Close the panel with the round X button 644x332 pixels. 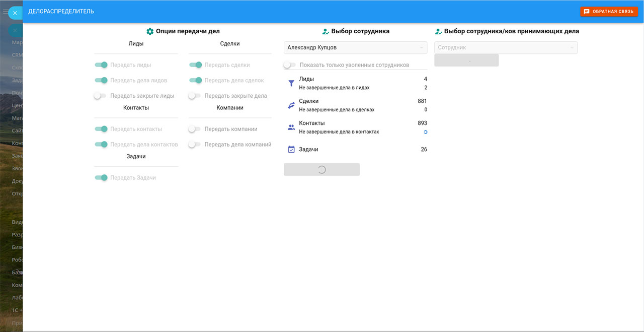[15, 13]
